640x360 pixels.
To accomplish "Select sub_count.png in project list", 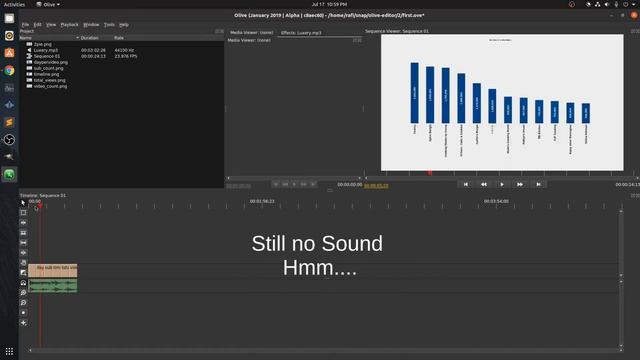I will click(x=48, y=68).
